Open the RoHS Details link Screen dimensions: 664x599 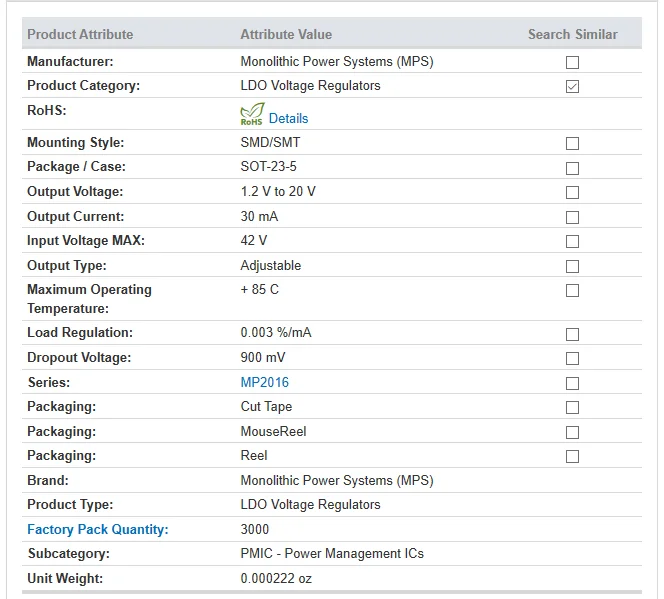(288, 118)
